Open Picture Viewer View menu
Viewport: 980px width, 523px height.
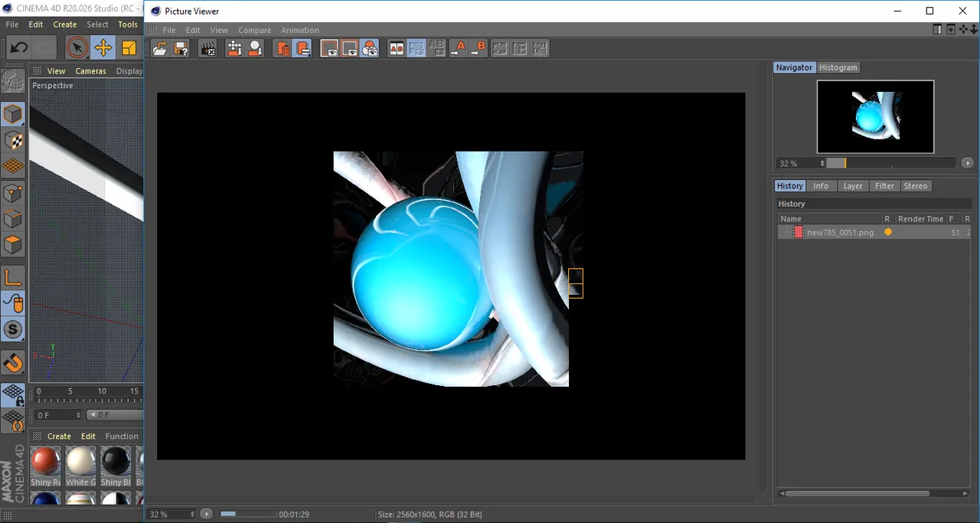(x=219, y=30)
